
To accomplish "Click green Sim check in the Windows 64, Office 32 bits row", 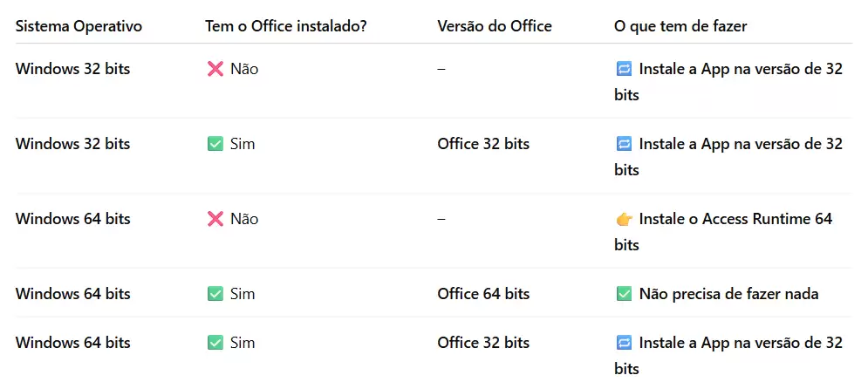I will (215, 343).
